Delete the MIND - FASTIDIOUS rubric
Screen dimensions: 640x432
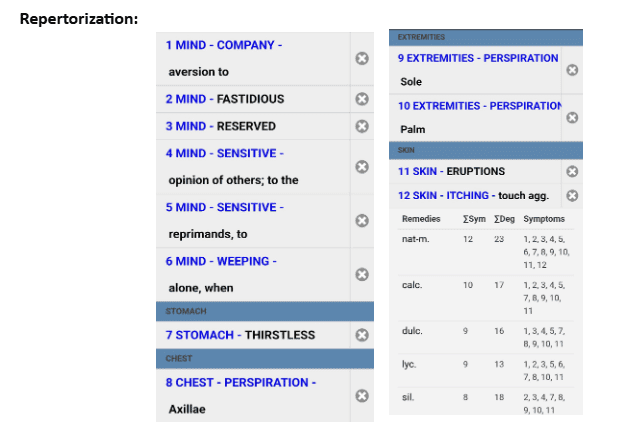[x=362, y=99]
